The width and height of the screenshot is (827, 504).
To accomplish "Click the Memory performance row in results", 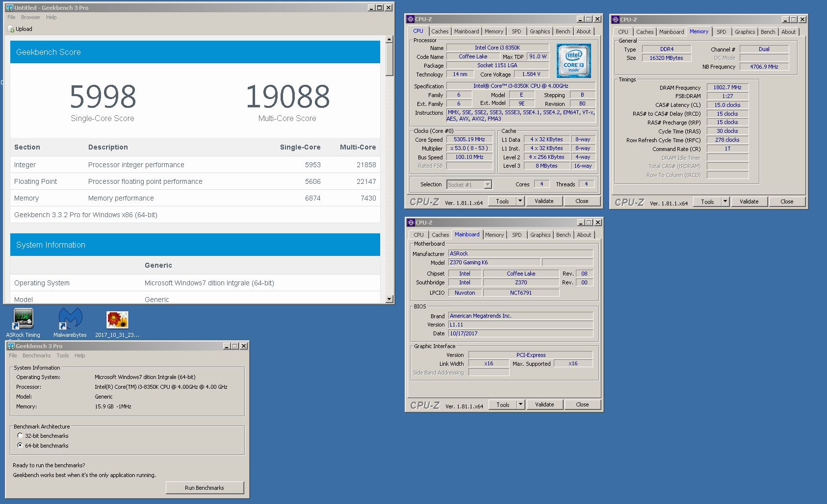I will pyautogui.click(x=195, y=198).
